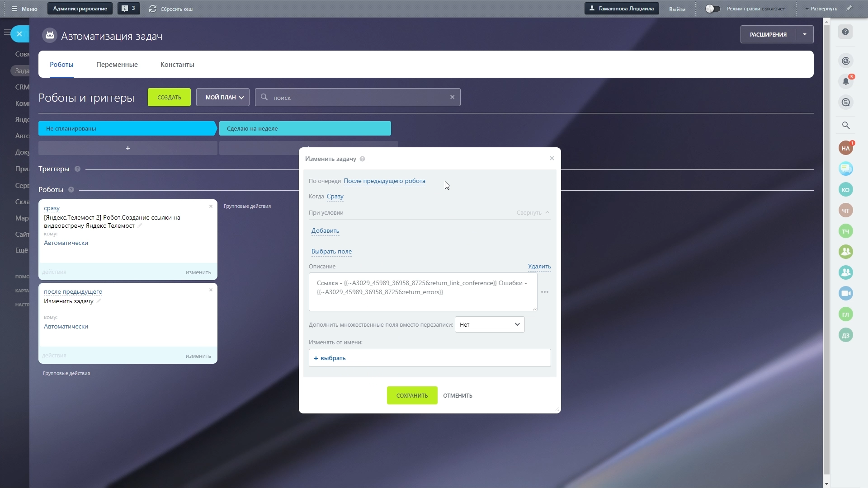The image size is (868, 488).
Task: Open the help question mark in right sidebar
Action: (x=845, y=32)
